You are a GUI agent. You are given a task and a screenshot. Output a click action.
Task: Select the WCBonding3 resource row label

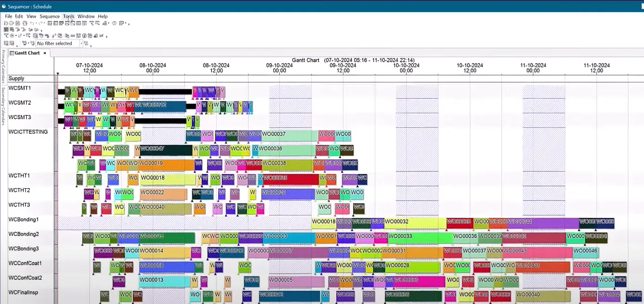click(x=24, y=249)
